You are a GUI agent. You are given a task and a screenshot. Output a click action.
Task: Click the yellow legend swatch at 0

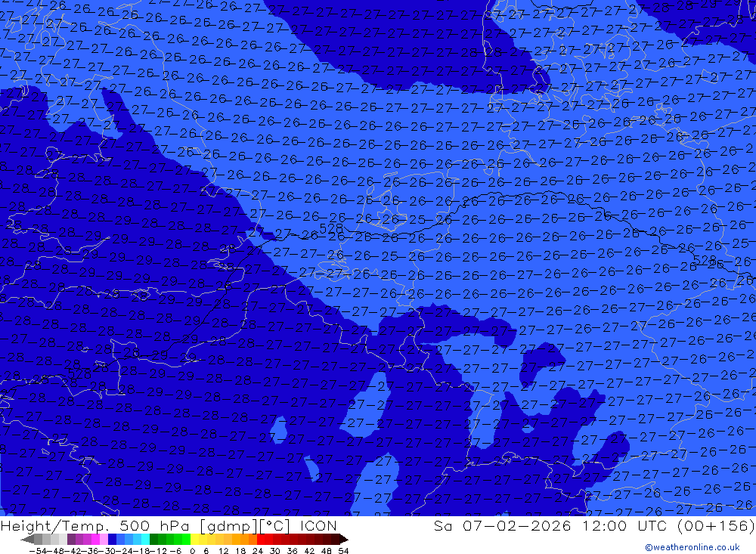click(x=194, y=540)
